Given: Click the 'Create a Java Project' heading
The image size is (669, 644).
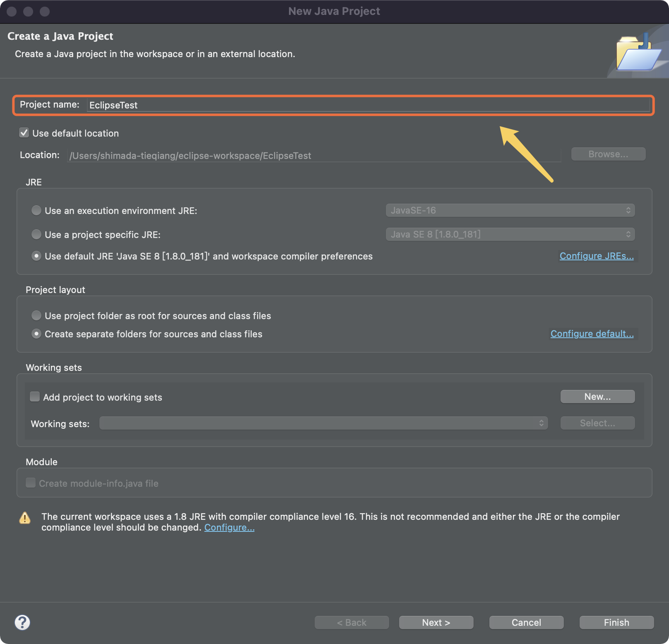Looking at the screenshot, I should coord(60,36).
